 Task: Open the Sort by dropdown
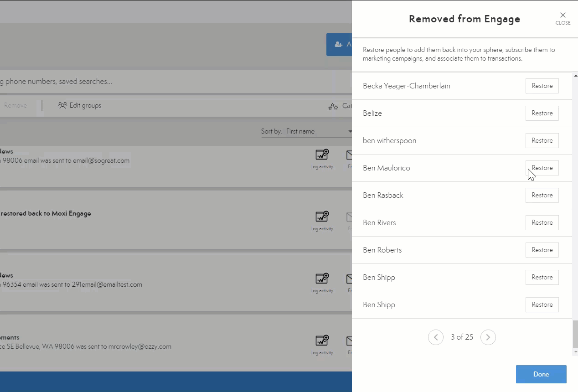pos(319,131)
